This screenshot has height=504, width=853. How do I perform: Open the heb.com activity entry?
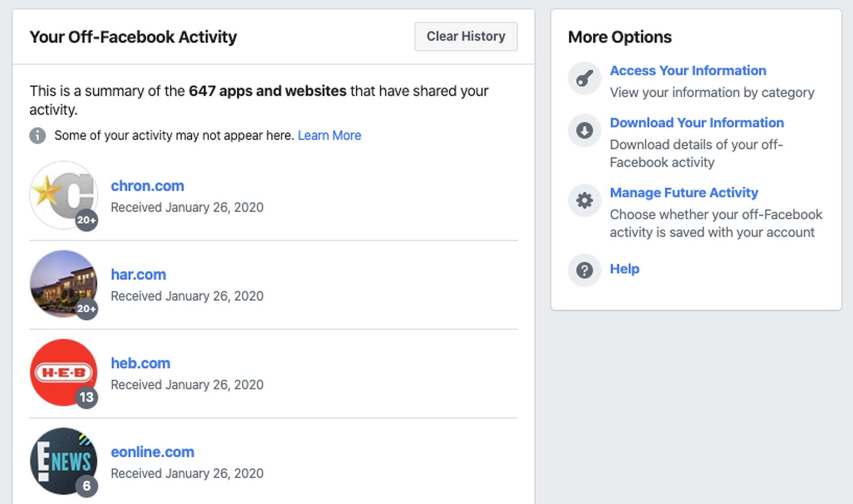point(140,363)
